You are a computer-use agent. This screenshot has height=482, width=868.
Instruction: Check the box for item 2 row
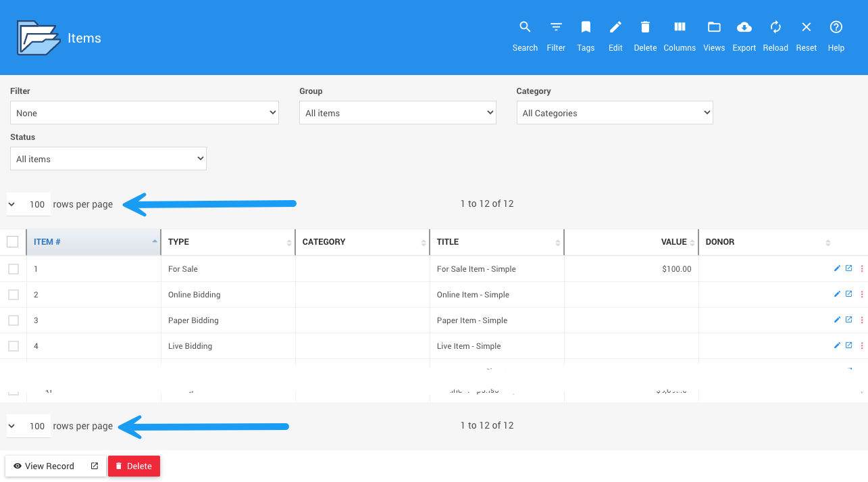tap(14, 295)
